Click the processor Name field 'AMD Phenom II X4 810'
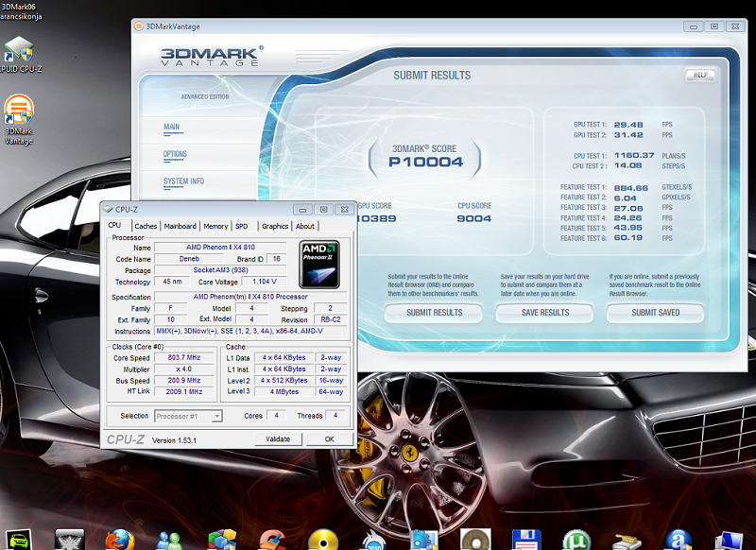The height and width of the screenshot is (550, 756). (220, 248)
